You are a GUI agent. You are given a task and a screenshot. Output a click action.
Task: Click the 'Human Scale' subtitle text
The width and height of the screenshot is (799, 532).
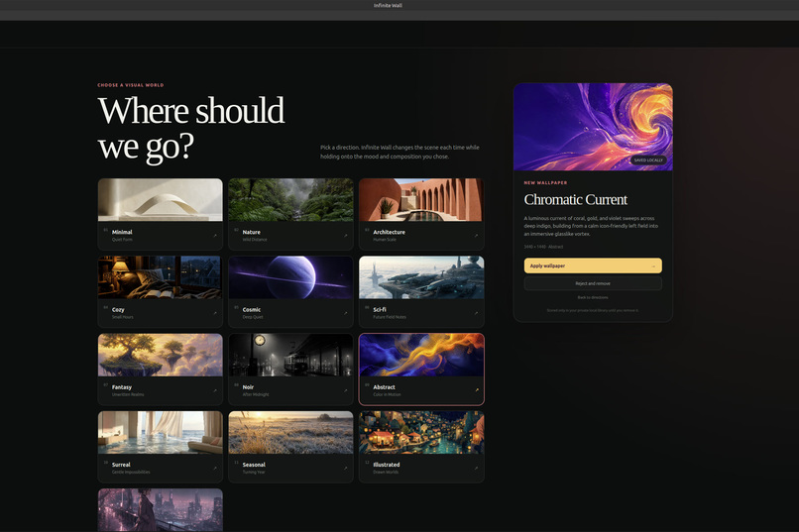click(385, 240)
